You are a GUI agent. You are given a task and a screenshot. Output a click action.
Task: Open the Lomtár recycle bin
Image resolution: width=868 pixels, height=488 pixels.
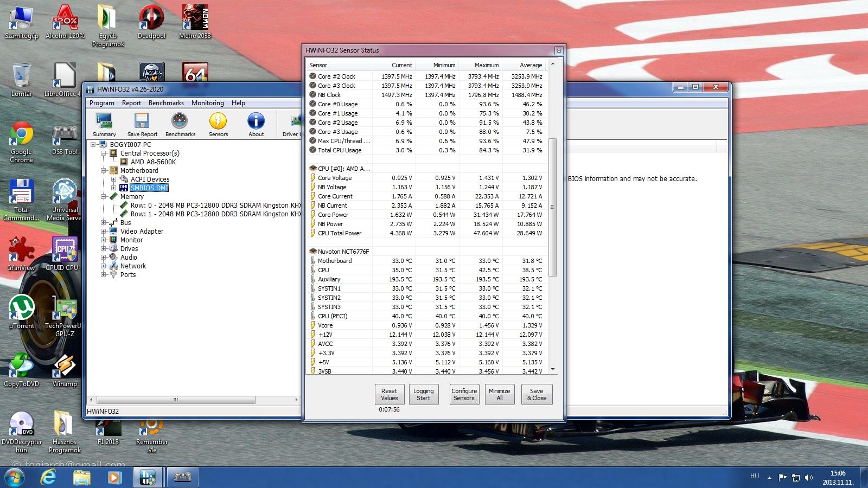tap(21, 80)
